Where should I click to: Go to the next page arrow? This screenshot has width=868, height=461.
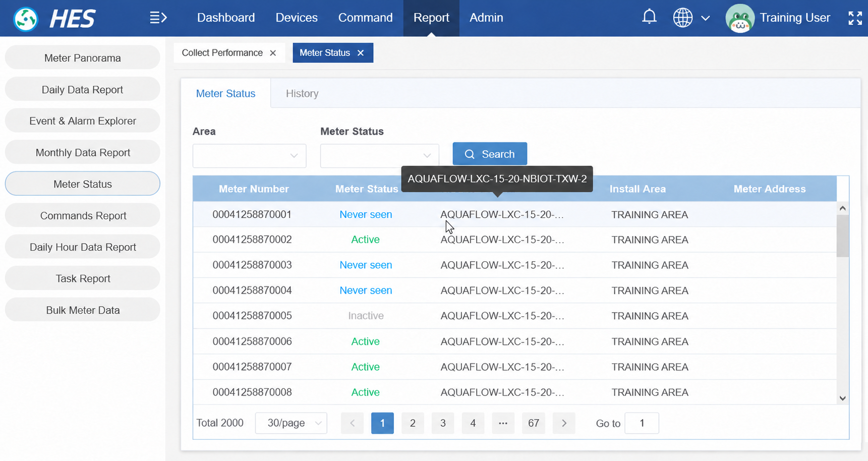click(564, 423)
